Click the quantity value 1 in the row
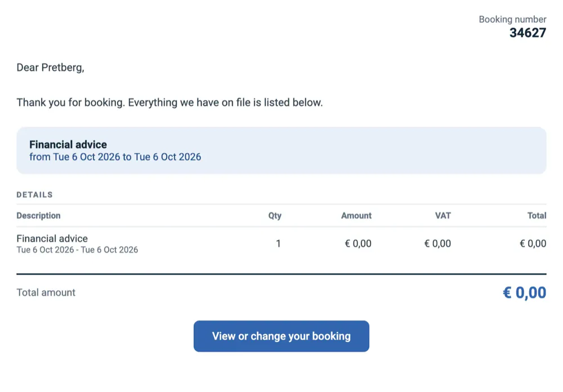Screen dimensions: 563x392 coord(278,244)
